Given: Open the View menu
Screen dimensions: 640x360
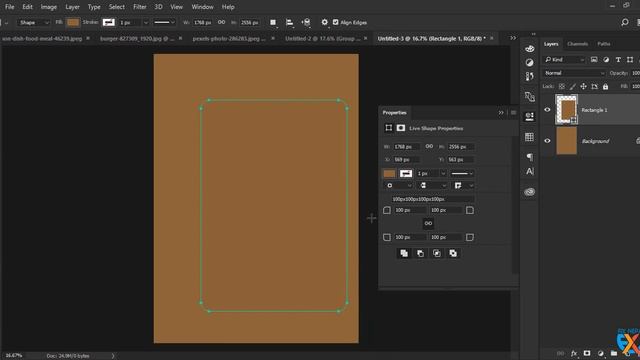Looking at the screenshot, I should pyautogui.click(x=176, y=7).
